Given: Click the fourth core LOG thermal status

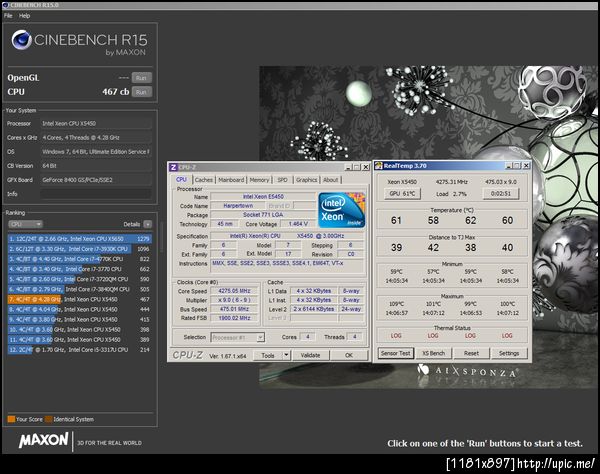Looking at the screenshot, I should [x=507, y=336].
